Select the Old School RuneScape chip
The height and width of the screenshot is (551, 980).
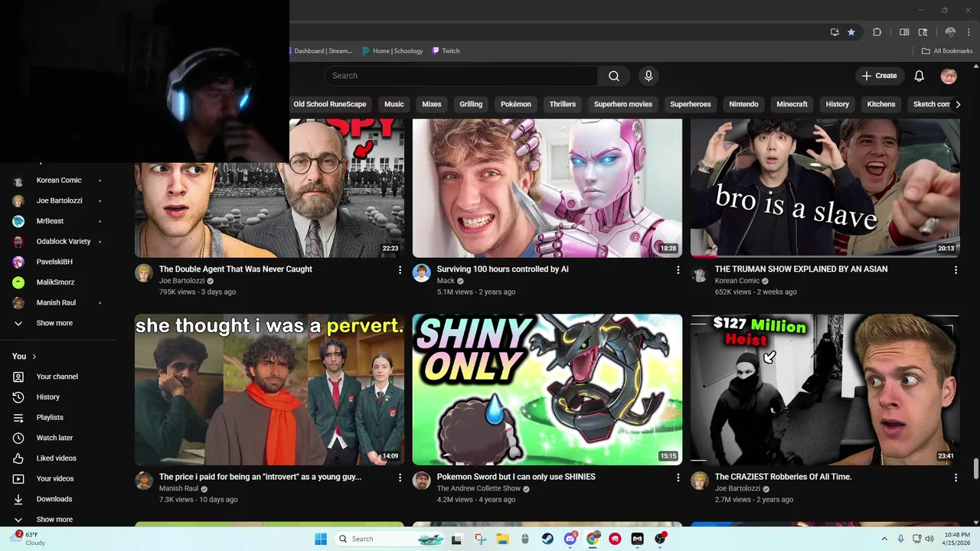[x=330, y=104]
